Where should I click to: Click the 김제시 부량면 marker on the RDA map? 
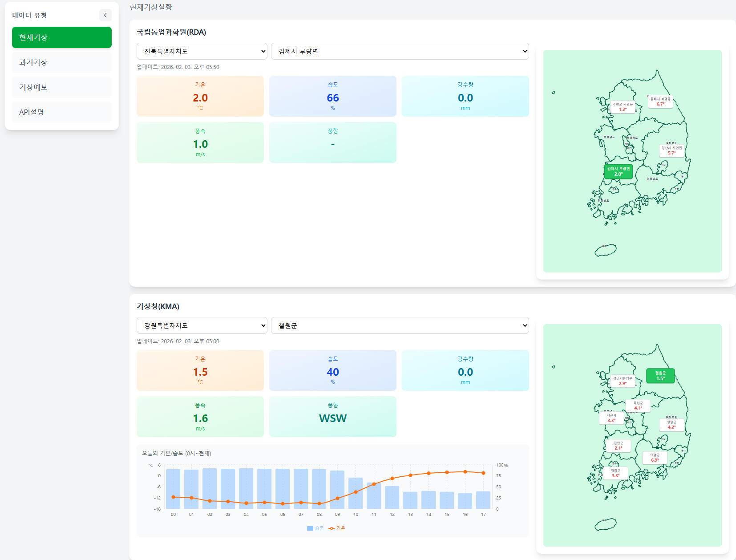point(618,172)
